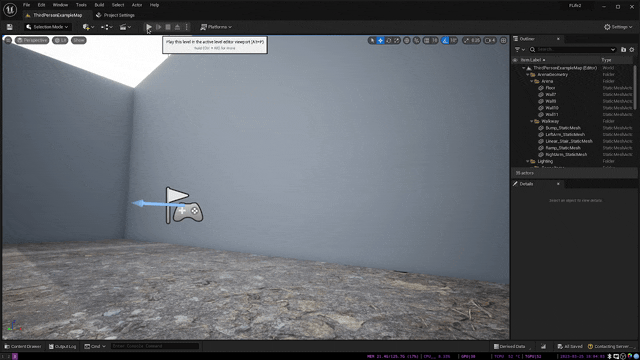Open the Content Drawer
The image size is (640, 360).
(23, 347)
